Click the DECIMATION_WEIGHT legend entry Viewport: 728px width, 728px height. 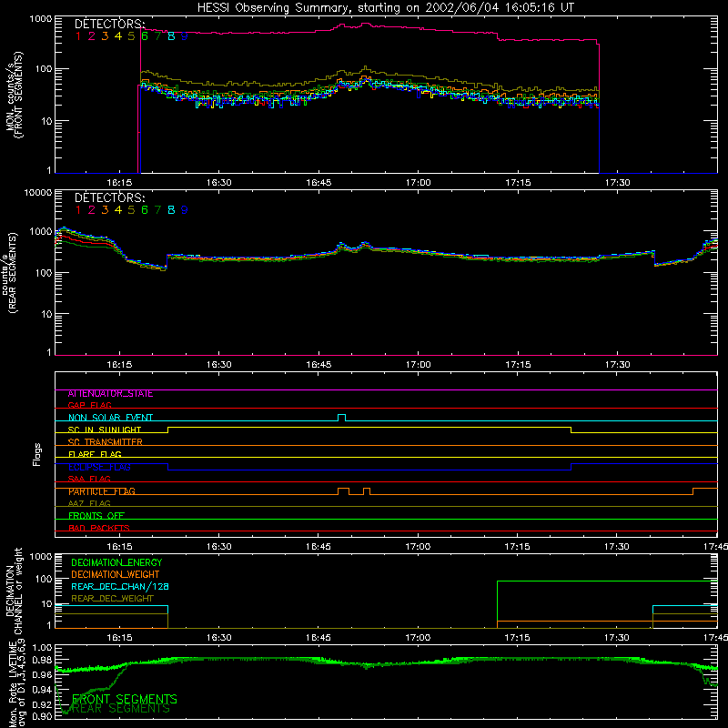tap(116, 574)
